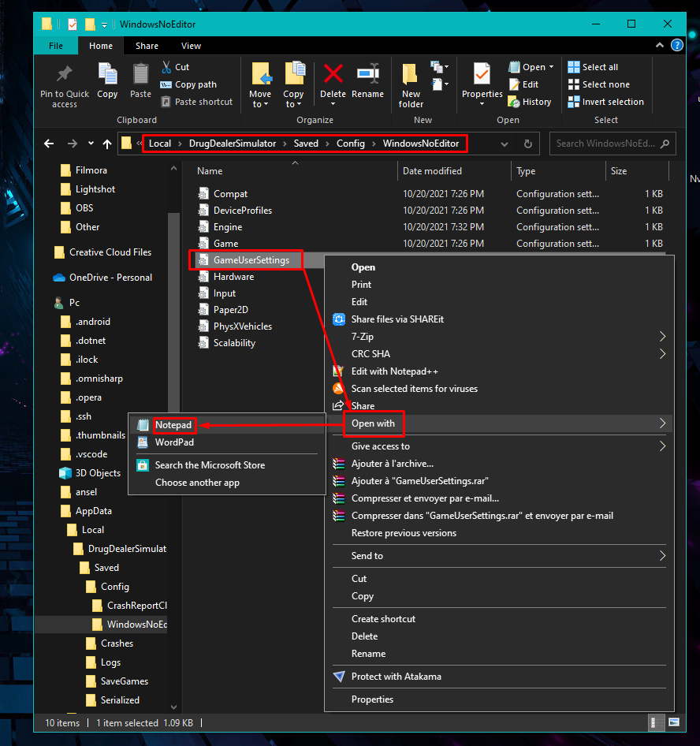
Task: Click the red Delete icon in ribbon
Action: 333,74
